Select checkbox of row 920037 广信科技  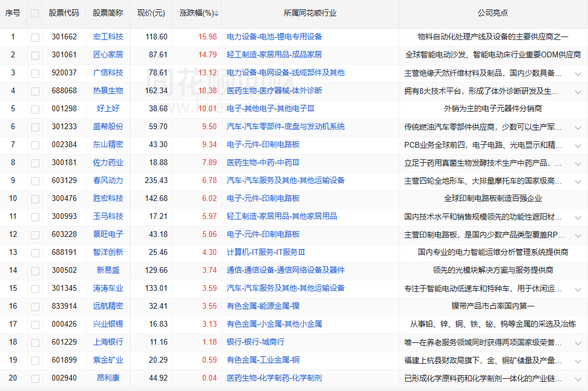[35, 74]
